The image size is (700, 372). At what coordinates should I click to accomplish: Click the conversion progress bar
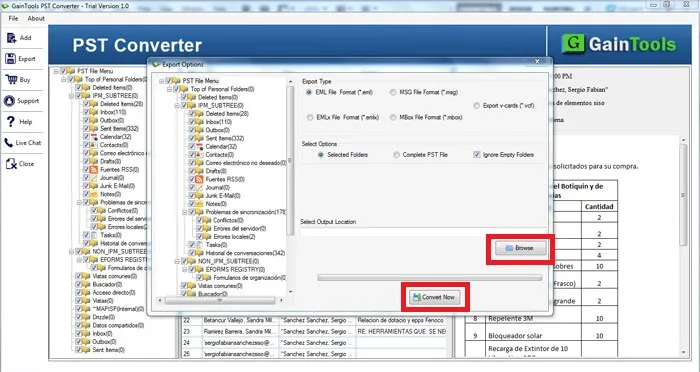pos(429,278)
